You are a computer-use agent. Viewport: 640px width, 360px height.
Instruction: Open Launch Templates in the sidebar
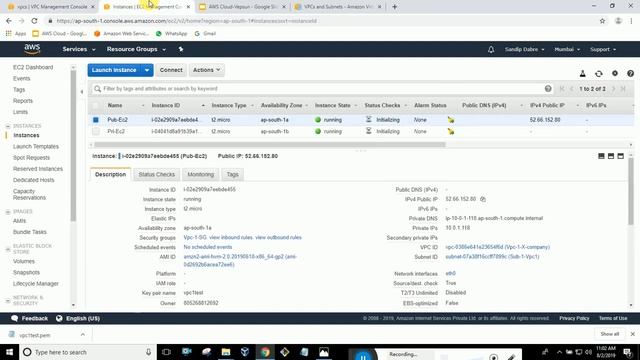[36, 147]
